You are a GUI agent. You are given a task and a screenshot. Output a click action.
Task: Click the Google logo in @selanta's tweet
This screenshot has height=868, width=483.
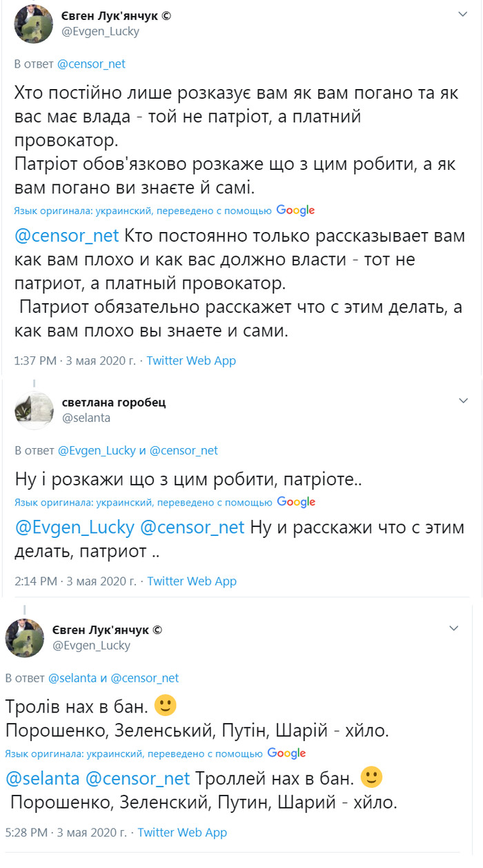pyautogui.click(x=296, y=502)
